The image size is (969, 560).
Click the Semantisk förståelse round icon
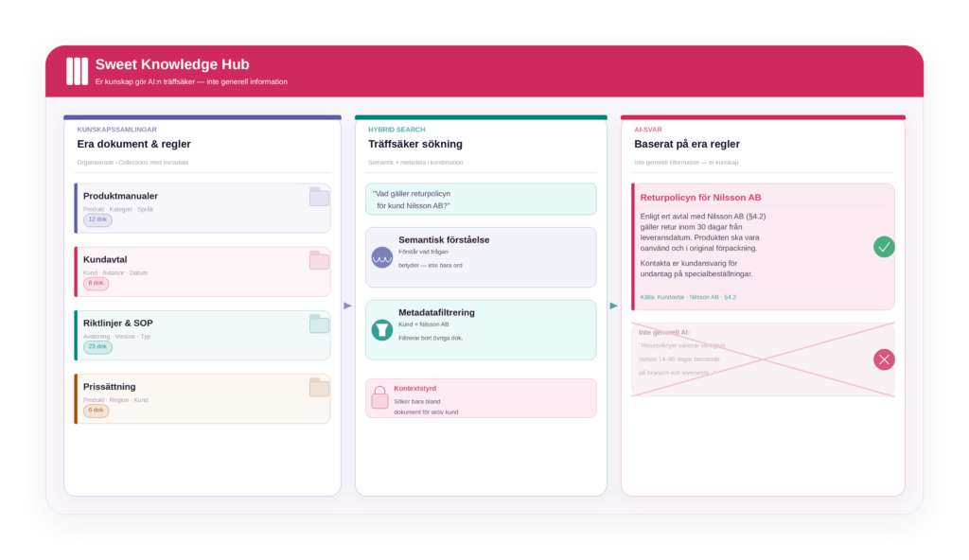(x=382, y=257)
